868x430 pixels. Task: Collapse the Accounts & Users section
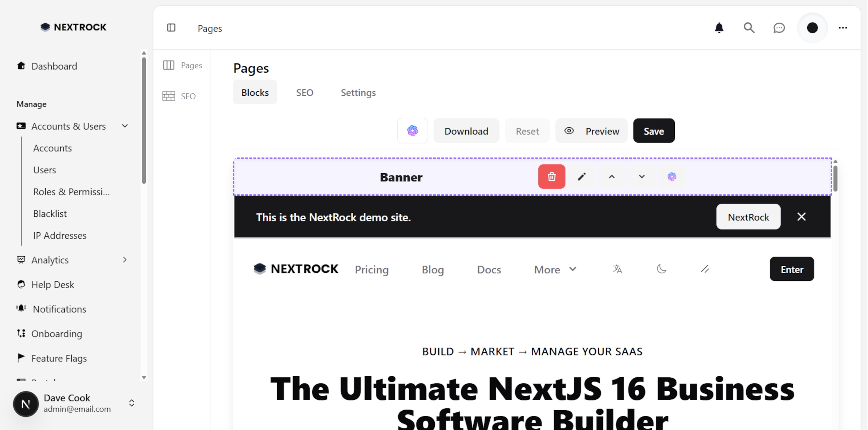124,126
